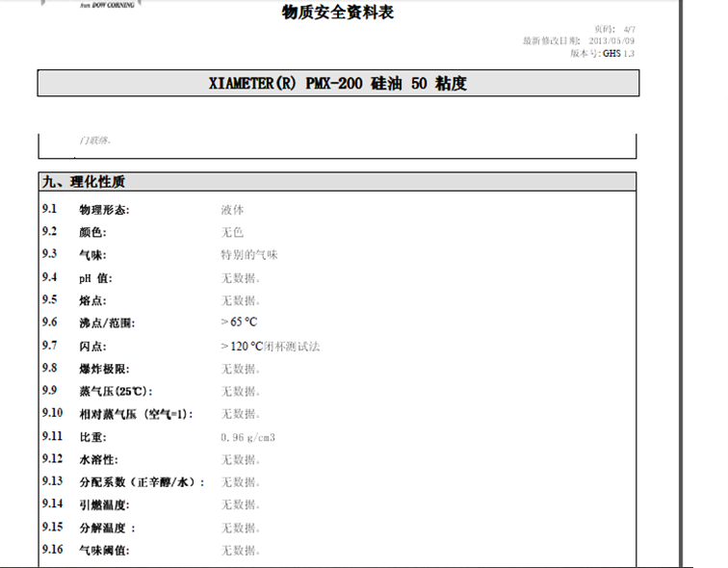Select the 沸点/范围 label
Viewport: 728px width, 568px height.
(107, 323)
